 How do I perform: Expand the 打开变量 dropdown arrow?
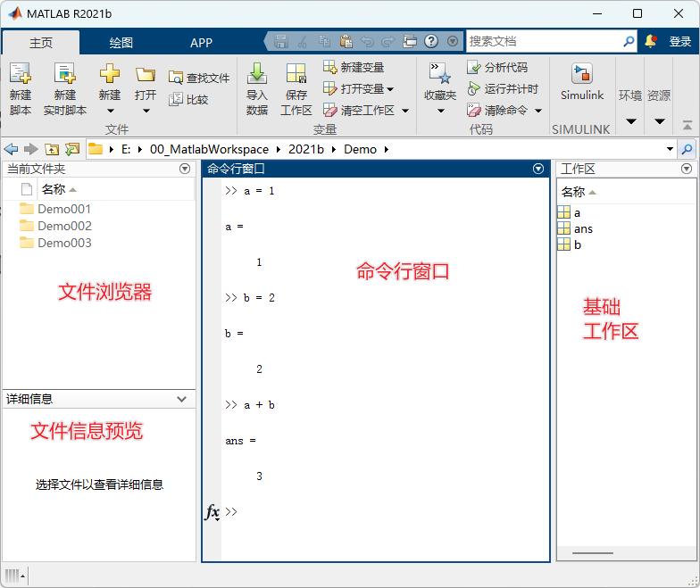click(391, 89)
